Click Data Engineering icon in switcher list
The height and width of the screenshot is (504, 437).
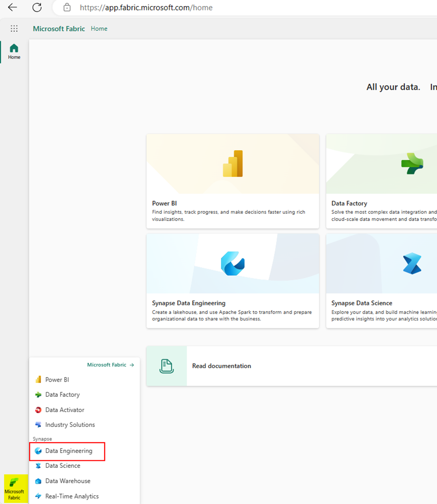coord(38,451)
